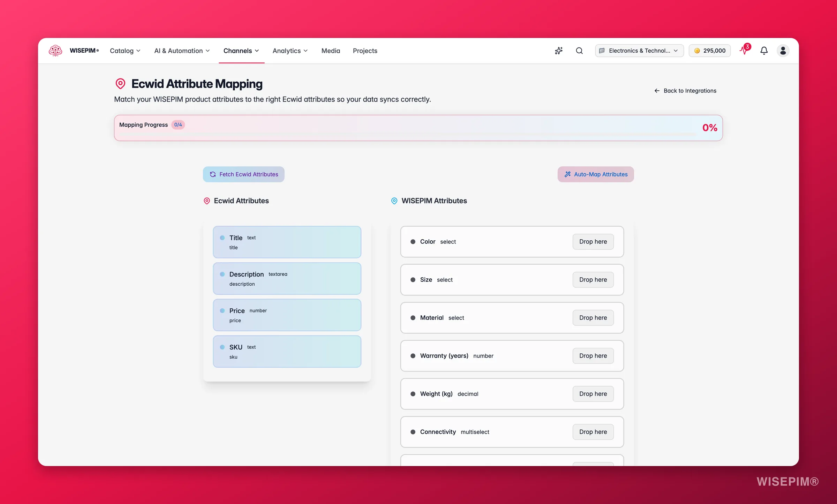
Task: Click Fetch Ecwid Attributes button
Action: pyautogui.click(x=244, y=174)
